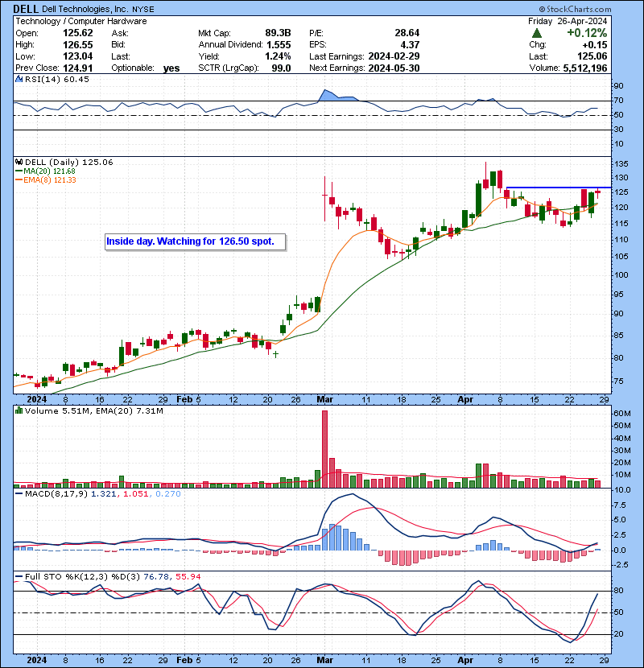Click the 60M volume axis label
Image resolution: width=644 pixels, height=668 pixels.
(621, 413)
